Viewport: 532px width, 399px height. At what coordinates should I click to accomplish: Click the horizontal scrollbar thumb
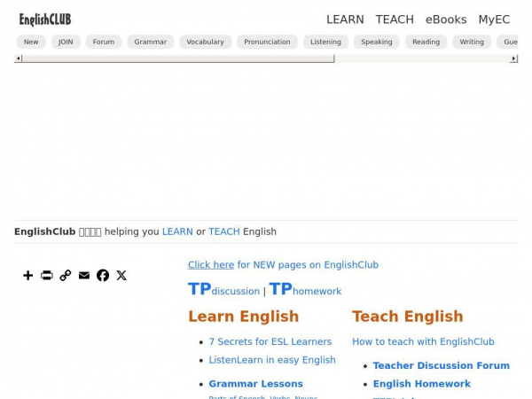[x=178, y=59]
